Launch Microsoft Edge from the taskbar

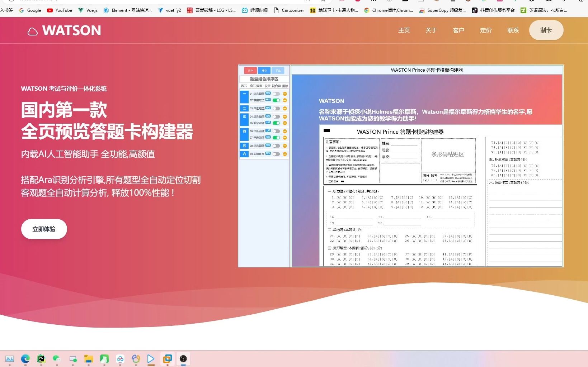[25, 359]
